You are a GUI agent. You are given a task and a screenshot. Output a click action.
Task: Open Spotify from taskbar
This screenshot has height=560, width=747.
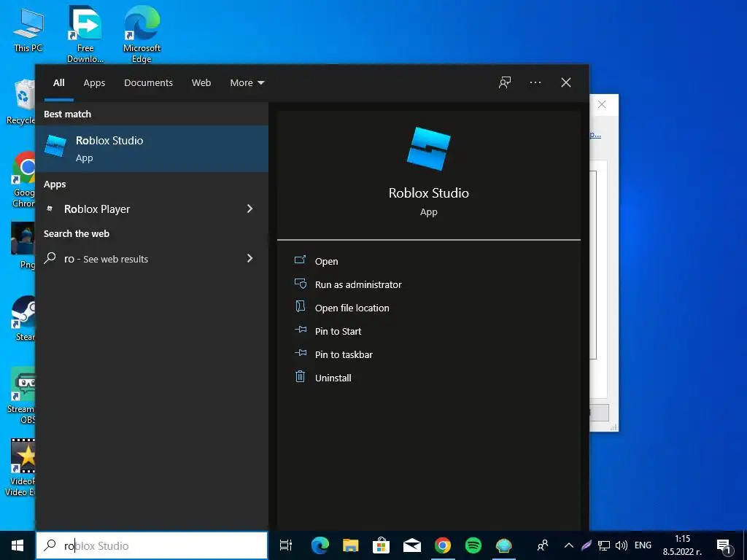click(473, 545)
